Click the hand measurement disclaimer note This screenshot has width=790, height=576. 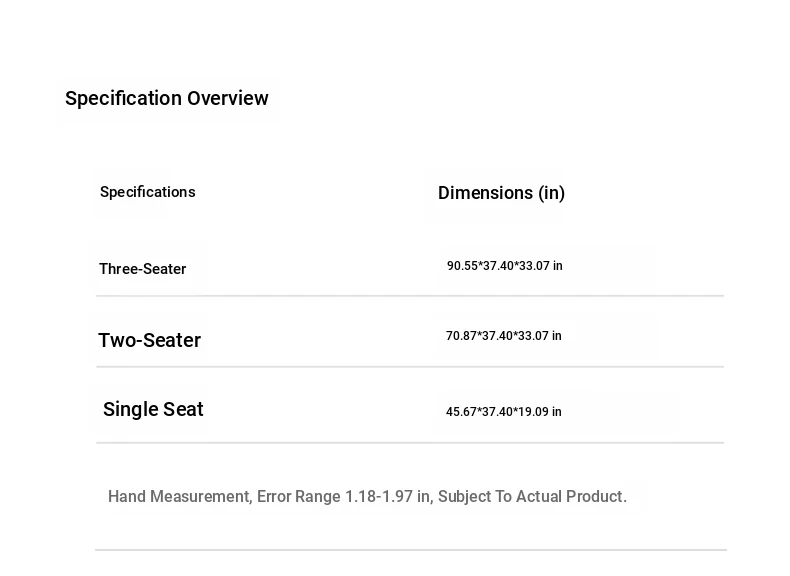click(x=367, y=497)
